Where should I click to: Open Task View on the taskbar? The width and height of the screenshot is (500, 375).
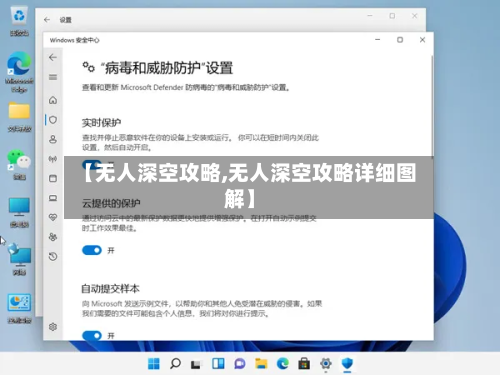[196, 364]
